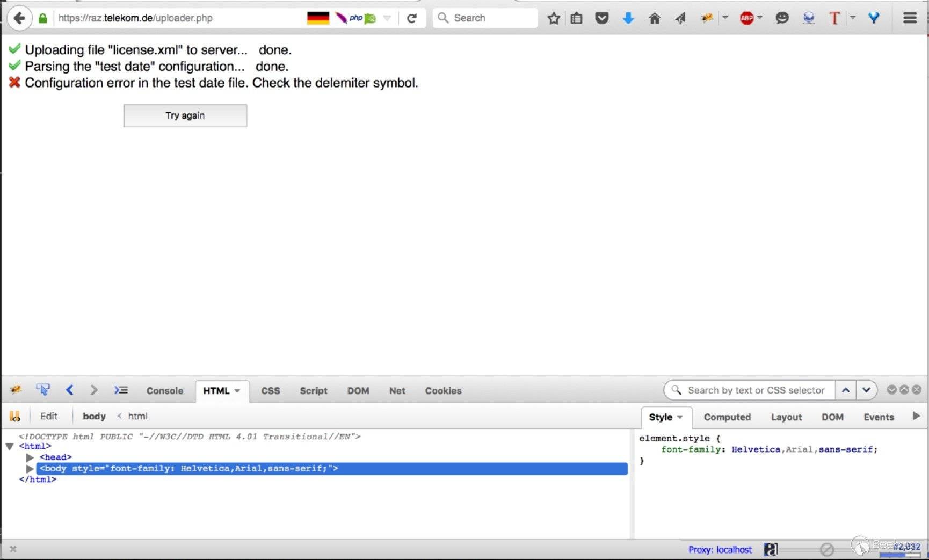Viewport: 929px width, 560px height.
Task: Click the blue globe extension icon
Action: click(808, 18)
